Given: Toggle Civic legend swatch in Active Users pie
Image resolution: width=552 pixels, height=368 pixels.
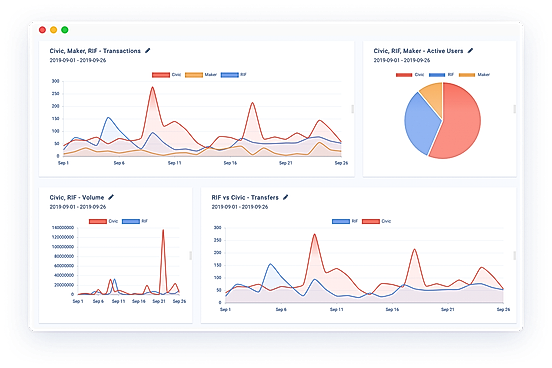Looking at the screenshot, I should [404, 75].
